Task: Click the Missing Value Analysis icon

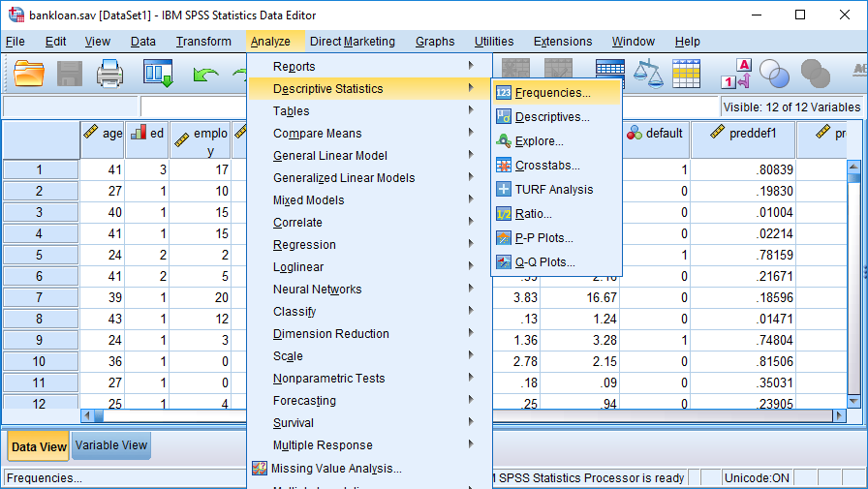Action: (x=259, y=468)
